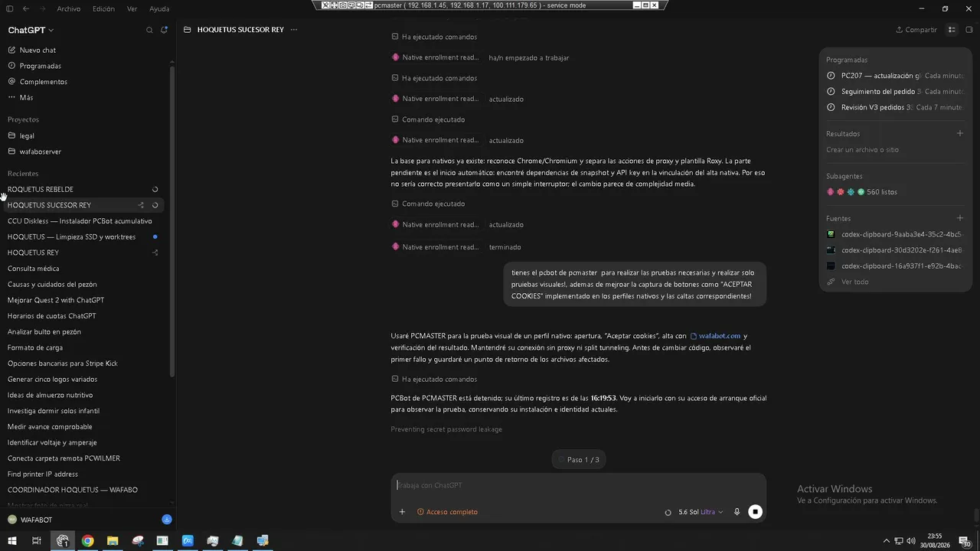The width and height of the screenshot is (980, 551).
Task: Open the three-dots menu beside chat title
Action: [294, 30]
